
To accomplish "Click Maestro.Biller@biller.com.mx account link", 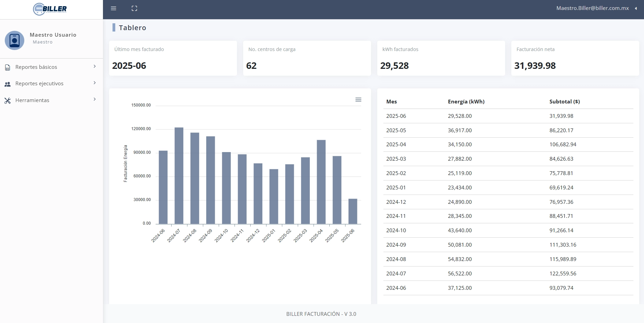I will (592, 8).
